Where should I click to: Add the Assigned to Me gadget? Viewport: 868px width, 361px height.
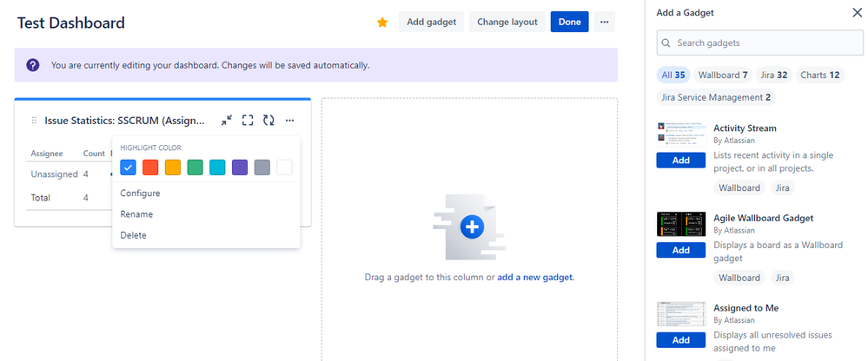click(681, 340)
